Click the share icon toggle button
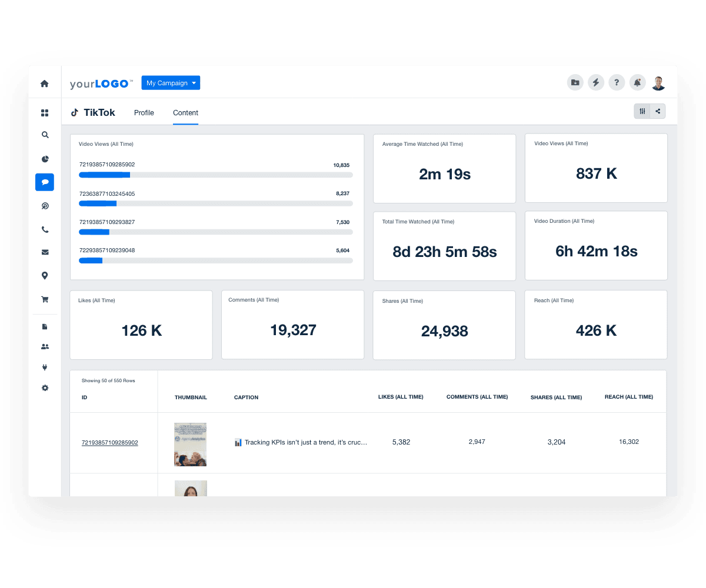This screenshot has height=588, width=706. 658,111
